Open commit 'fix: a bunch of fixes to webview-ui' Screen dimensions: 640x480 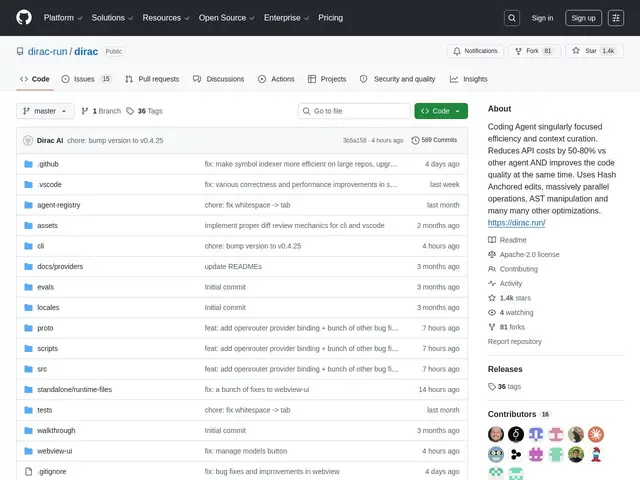257,389
